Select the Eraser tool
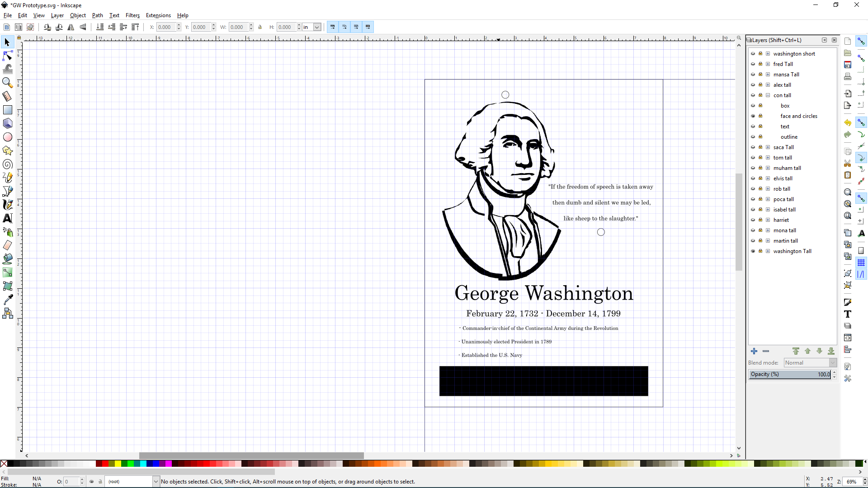This screenshot has width=868, height=488. click(8, 245)
